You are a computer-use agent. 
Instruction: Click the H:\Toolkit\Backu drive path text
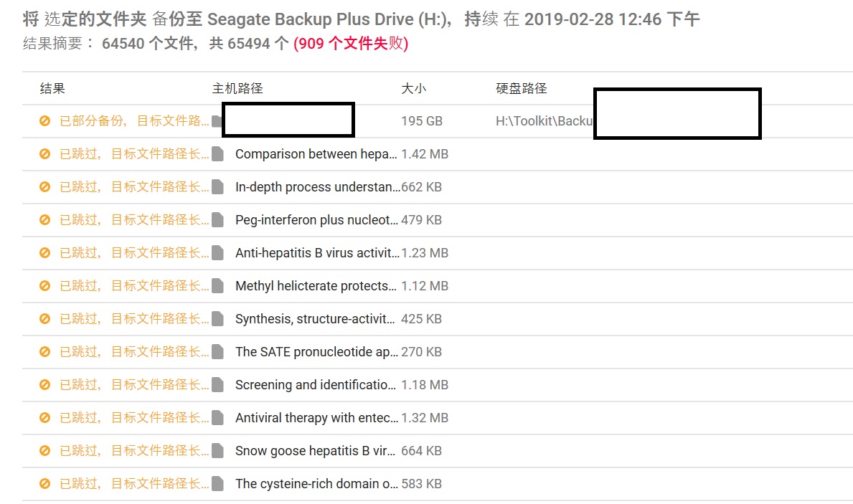[544, 121]
